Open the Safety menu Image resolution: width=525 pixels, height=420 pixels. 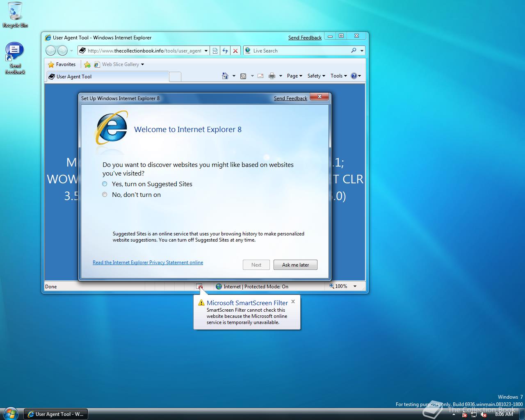316,76
